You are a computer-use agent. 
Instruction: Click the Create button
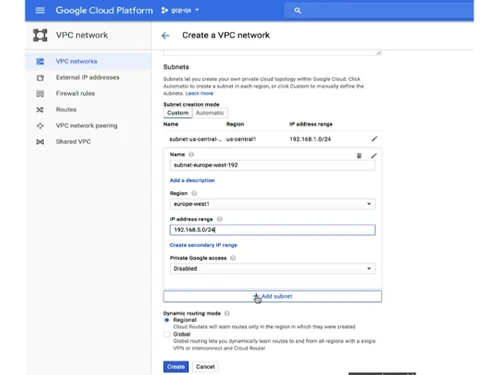click(x=176, y=367)
